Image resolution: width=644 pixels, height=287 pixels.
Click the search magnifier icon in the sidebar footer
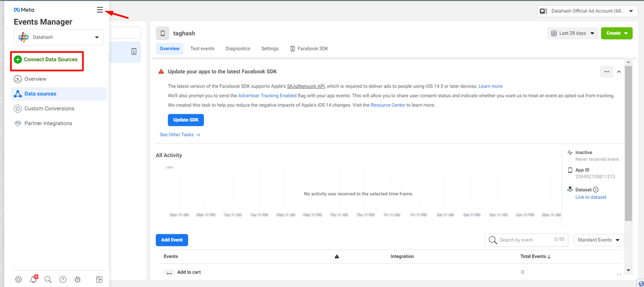(x=48, y=280)
